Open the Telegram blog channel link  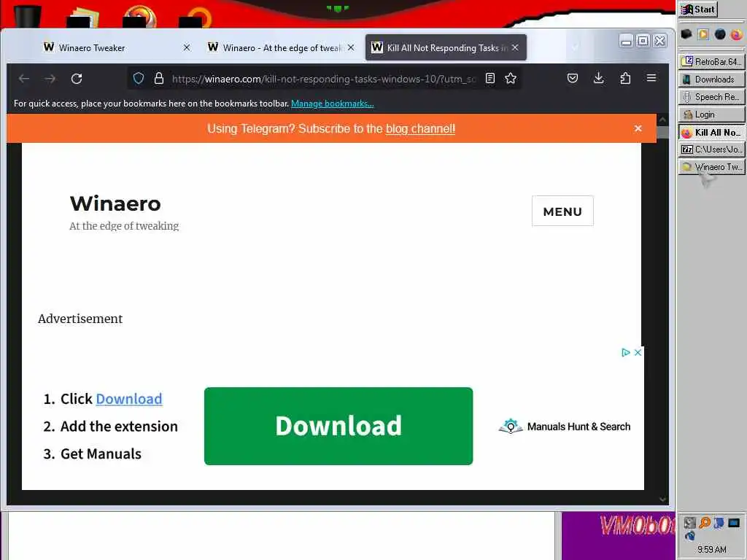(x=420, y=129)
